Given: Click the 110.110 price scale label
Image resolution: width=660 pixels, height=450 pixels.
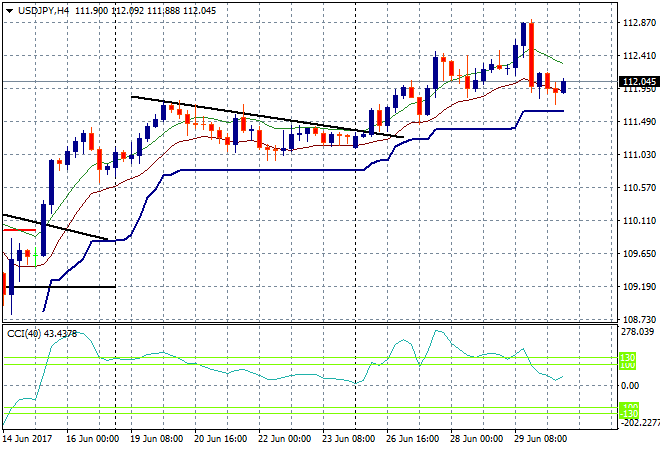Looking at the screenshot, I should tap(639, 221).
